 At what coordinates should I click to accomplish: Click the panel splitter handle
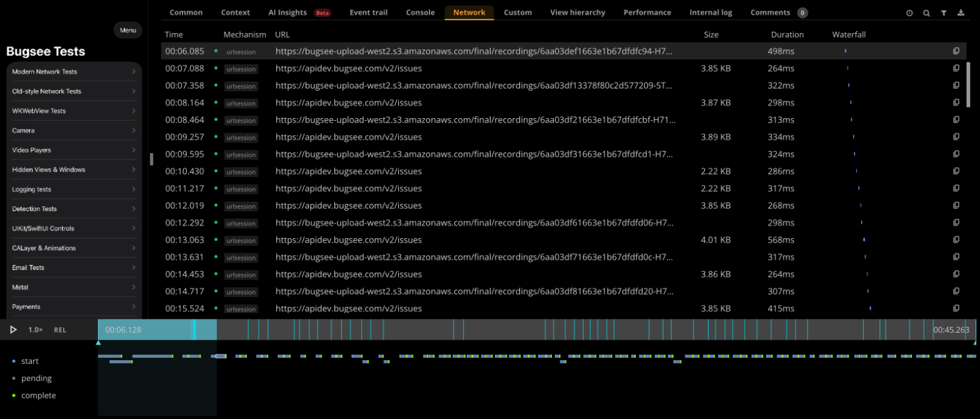tap(151, 159)
